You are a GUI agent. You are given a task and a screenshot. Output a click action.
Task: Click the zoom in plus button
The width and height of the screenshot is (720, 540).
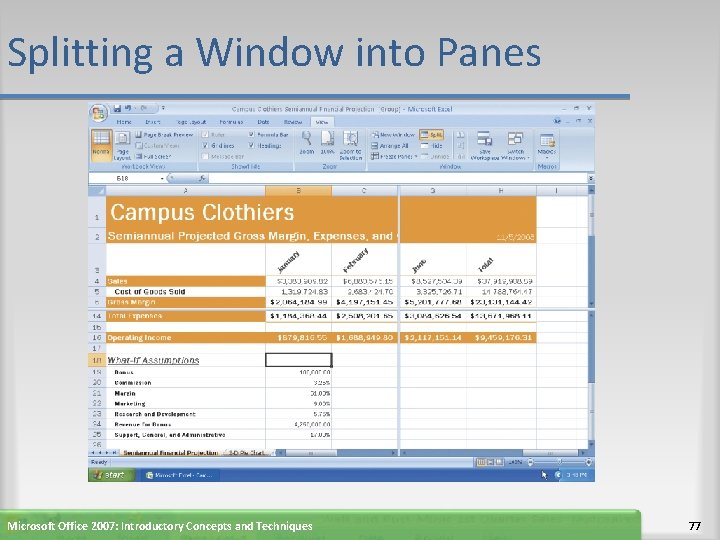click(x=589, y=462)
